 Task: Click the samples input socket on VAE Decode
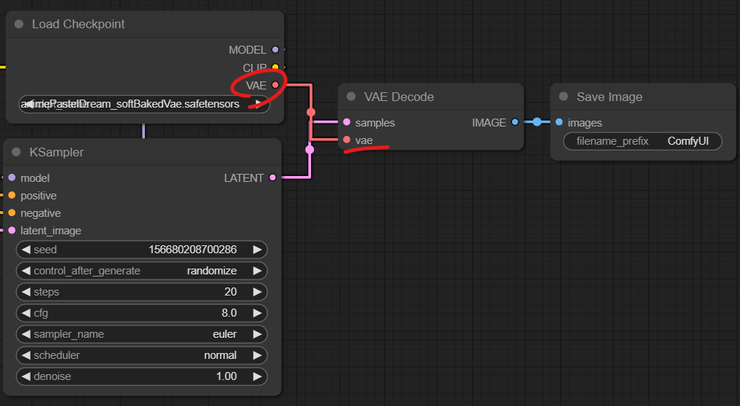click(347, 122)
